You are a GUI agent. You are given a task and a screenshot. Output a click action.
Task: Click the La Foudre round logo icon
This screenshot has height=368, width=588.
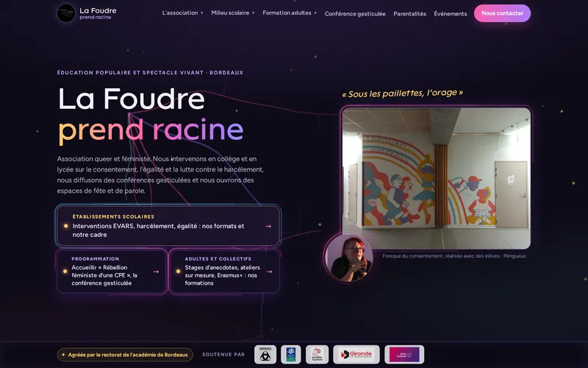(66, 13)
